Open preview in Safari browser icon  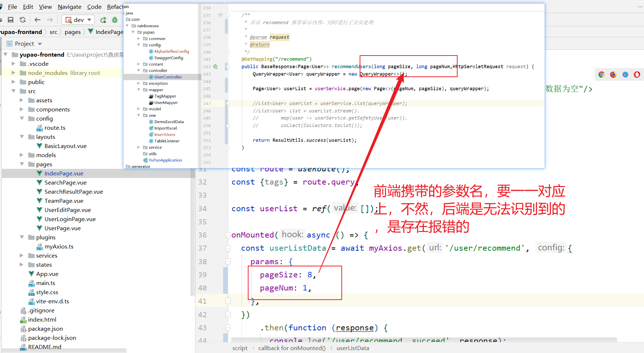pos(625,75)
